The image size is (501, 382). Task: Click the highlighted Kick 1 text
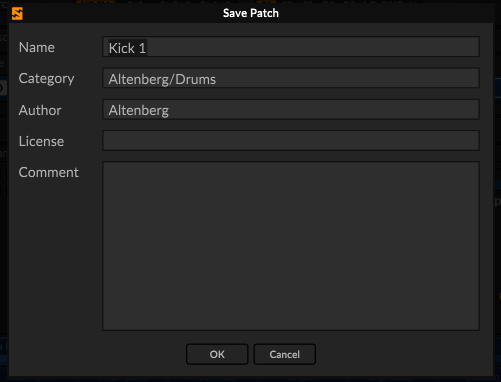point(127,48)
